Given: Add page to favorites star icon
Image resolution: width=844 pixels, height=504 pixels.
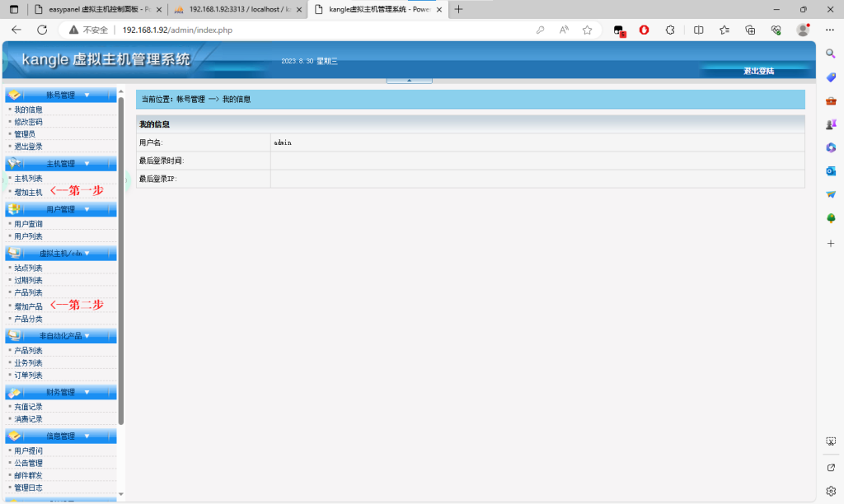Looking at the screenshot, I should click(x=587, y=30).
